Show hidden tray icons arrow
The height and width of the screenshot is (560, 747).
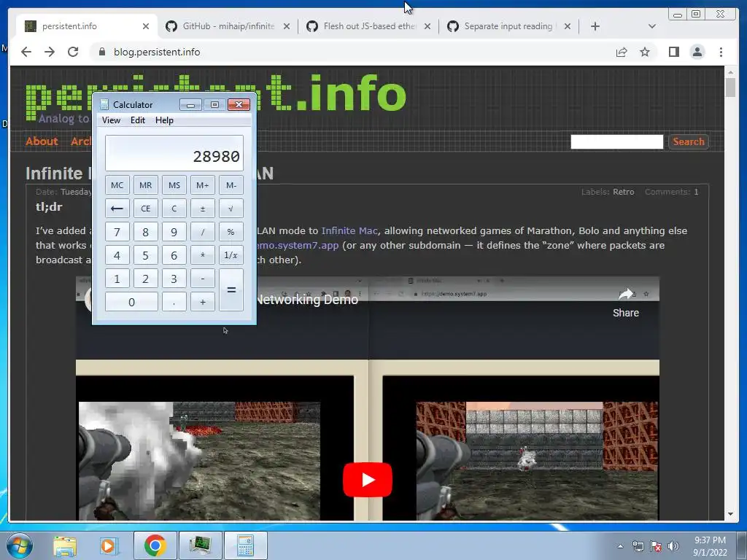pos(620,546)
